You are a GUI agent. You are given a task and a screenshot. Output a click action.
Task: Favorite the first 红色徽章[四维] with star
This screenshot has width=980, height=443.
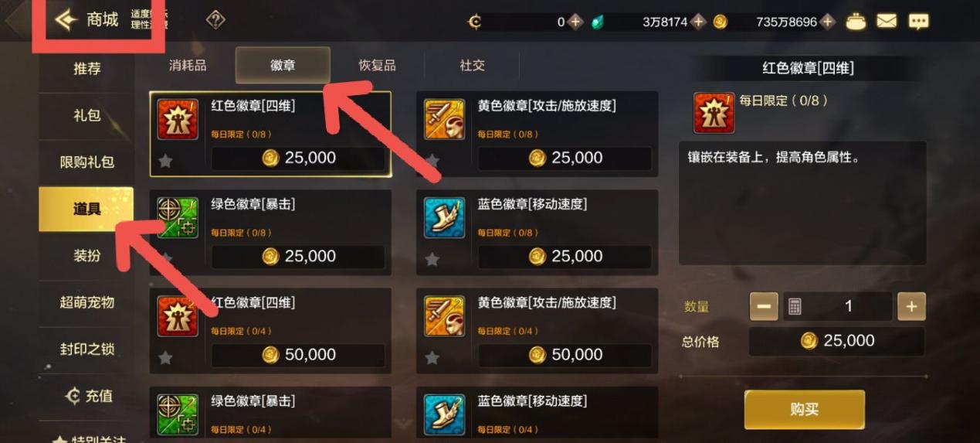tap(165, 161)
